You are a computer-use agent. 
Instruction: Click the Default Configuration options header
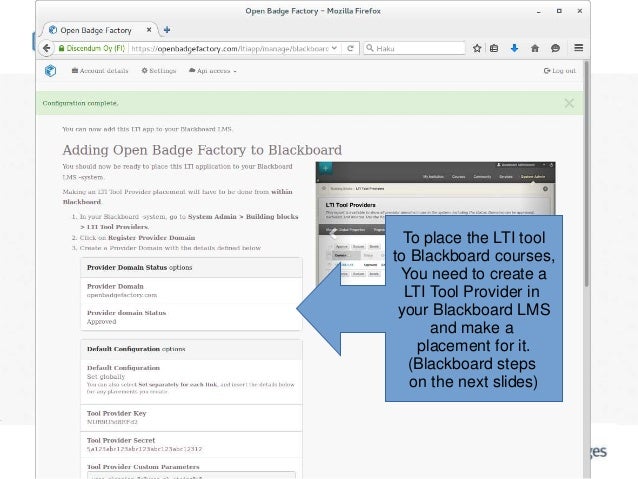(191, 349)
